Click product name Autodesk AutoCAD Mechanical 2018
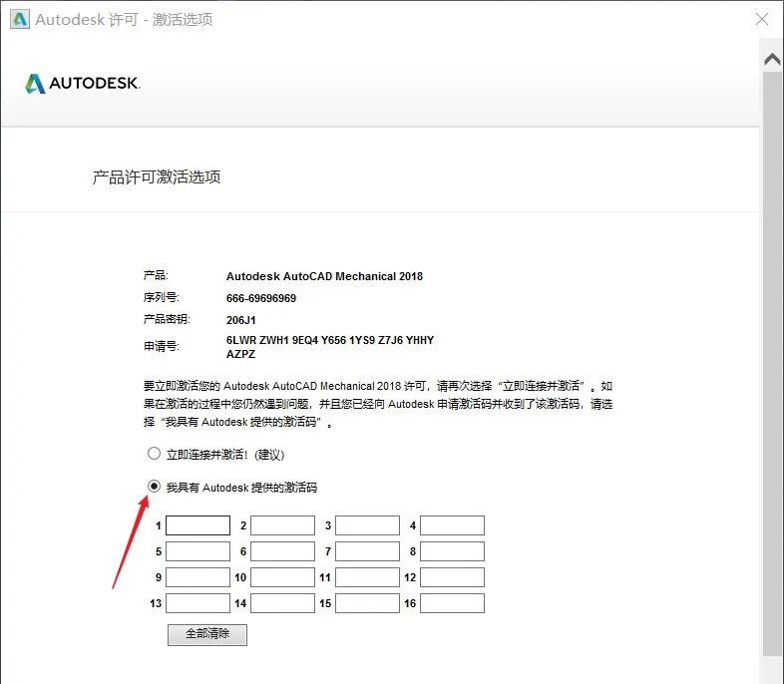Screen dimensions: 784x684 tap(324, 276)
